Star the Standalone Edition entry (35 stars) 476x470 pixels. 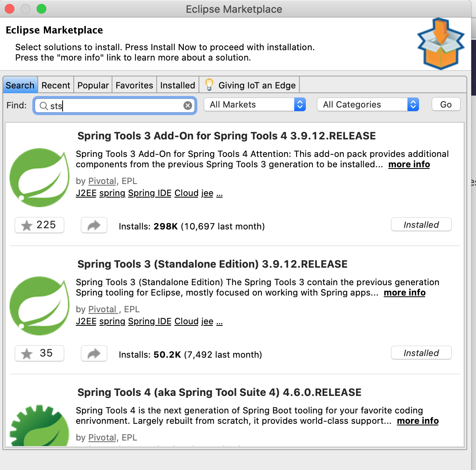39,353
